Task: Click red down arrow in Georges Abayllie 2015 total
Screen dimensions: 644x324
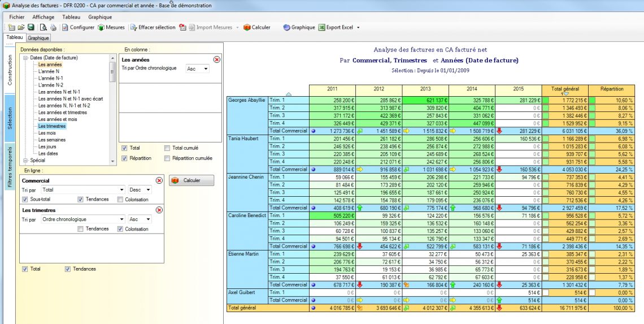Action: point(499,131)
